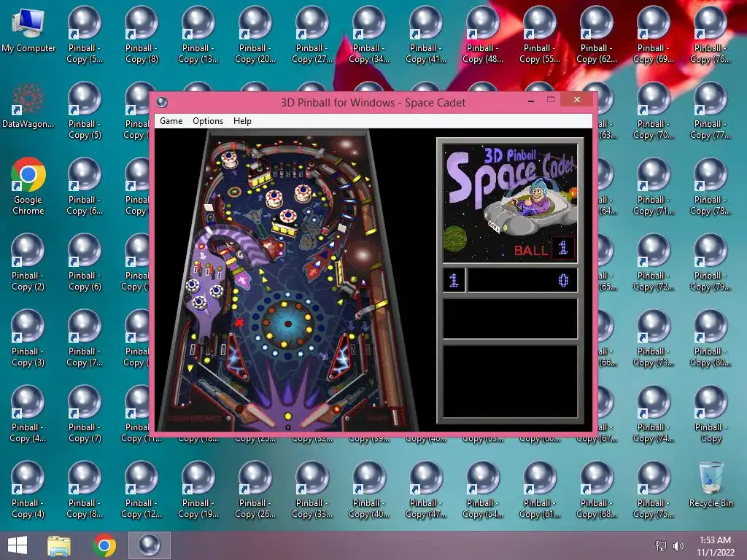Select Pinball - Copy (74... desktop shortcut
The width and height of the screenshot is (747, 560).
pos(654,414)
